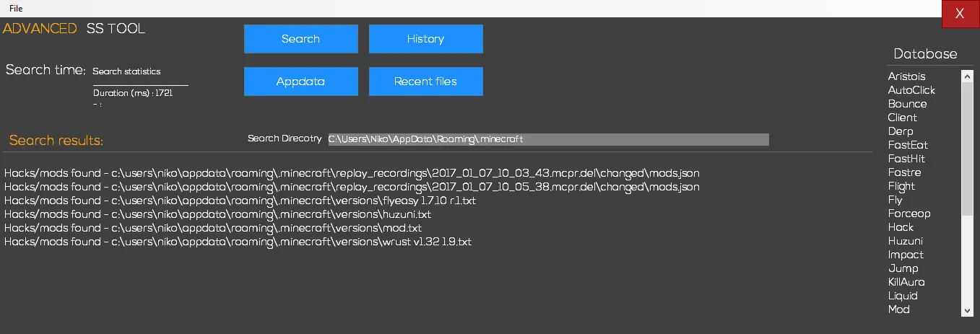The width and height of the screenshot is (980, 334).
Task: Select AutoClick in the Database list
Action: pyautogui.click(x=911, y=90)
